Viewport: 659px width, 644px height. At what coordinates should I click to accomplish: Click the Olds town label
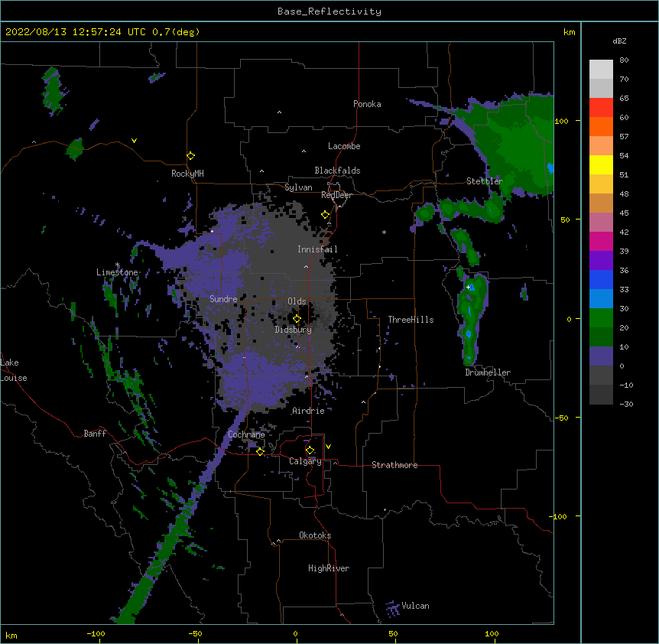pyautogui.click(x=297, y=301)
